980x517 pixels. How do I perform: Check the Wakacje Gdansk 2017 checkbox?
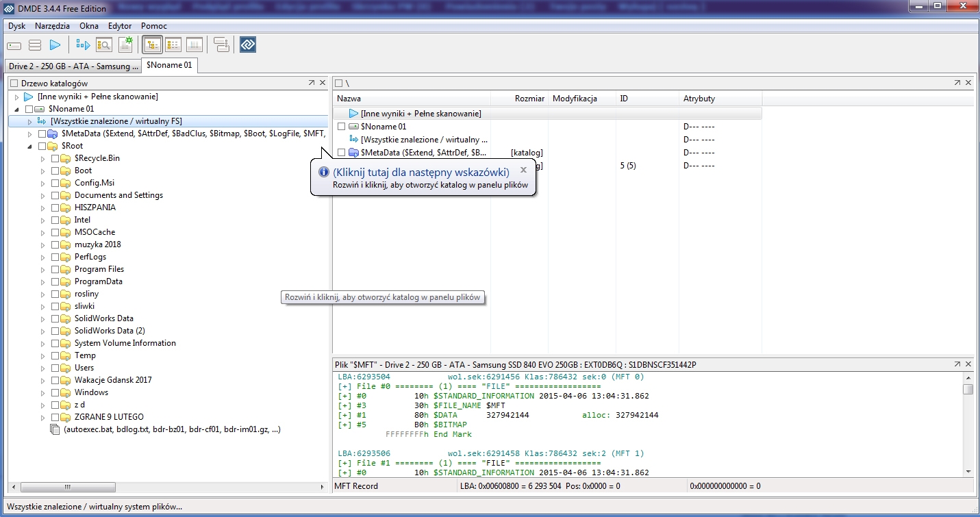(55, 380)
